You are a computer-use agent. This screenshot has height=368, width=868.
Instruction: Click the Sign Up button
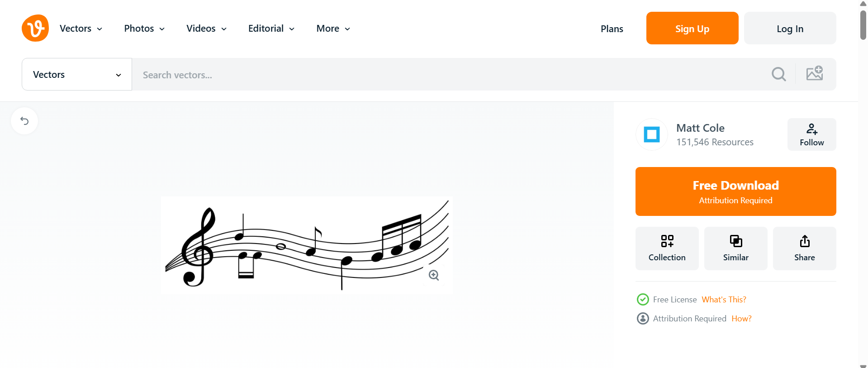click(x=692, y=29)
